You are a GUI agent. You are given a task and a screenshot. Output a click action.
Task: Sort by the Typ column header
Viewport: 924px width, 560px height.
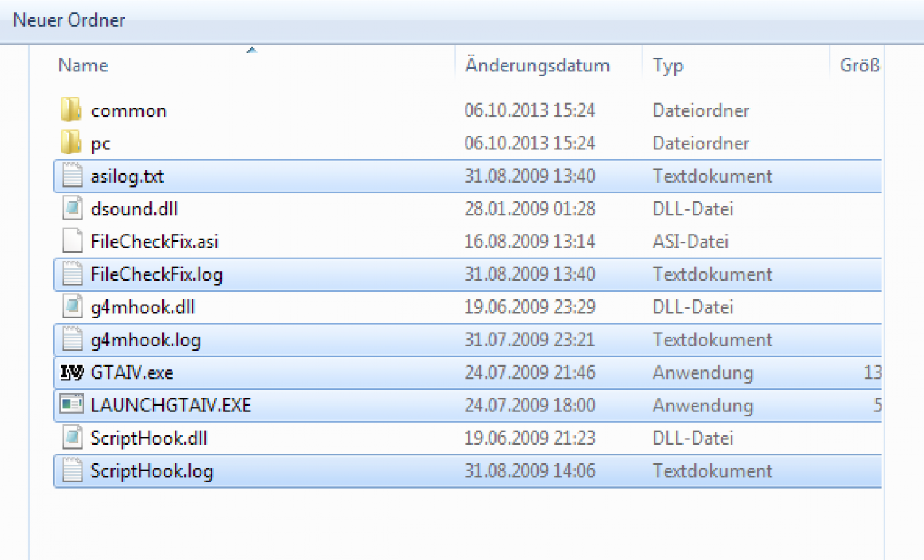(668, 66)
